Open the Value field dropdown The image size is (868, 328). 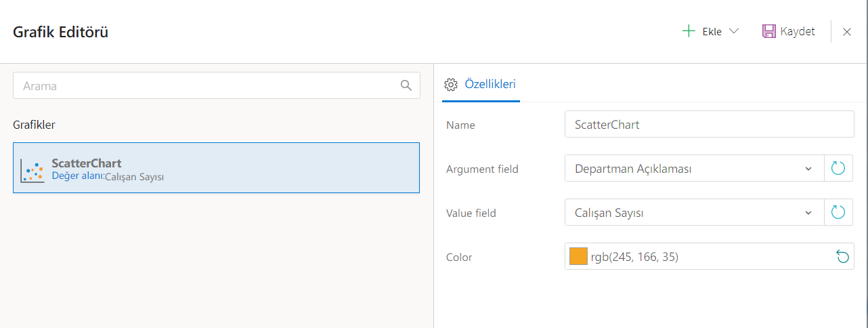(x=808, y=213)
